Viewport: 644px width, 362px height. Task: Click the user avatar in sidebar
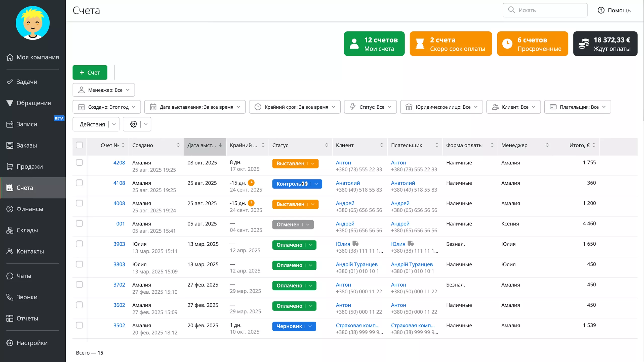[33, 23]
